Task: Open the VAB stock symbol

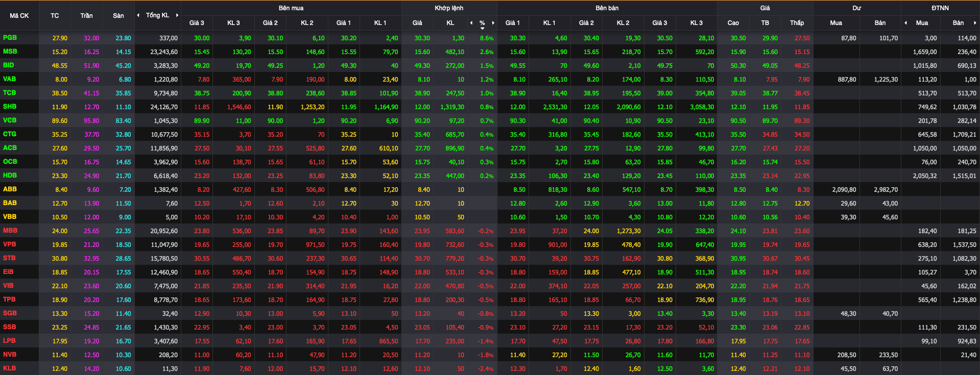Action: [x=9, y=79]
